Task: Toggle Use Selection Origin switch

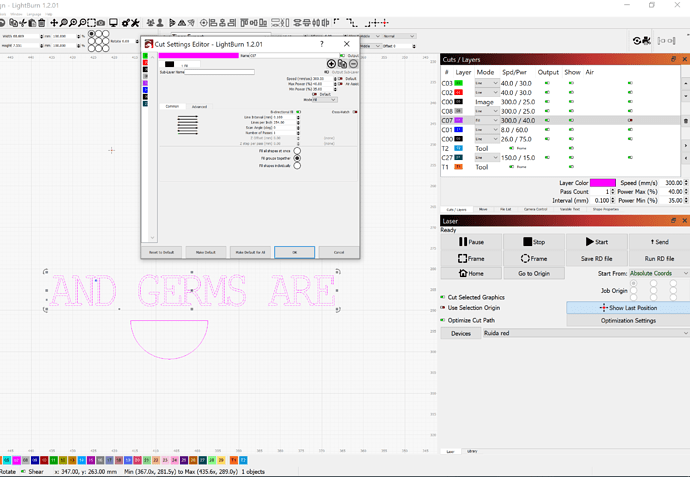Action: tap(443, 308)
